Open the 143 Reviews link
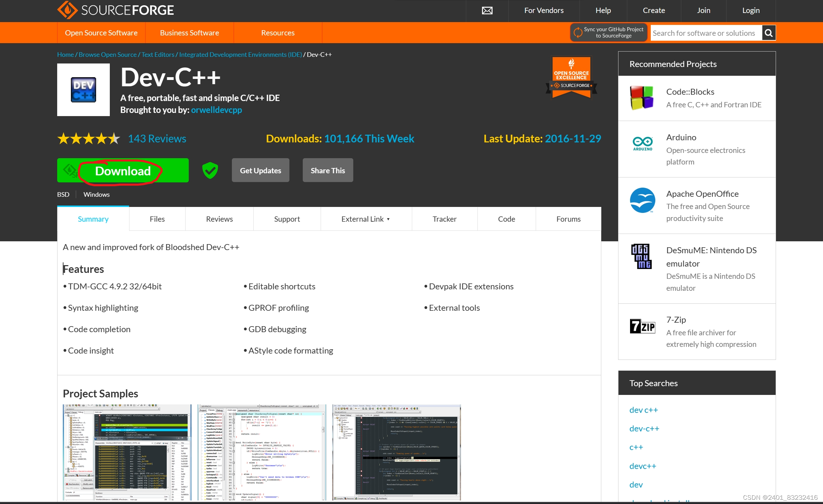 [x=157, y=139]
